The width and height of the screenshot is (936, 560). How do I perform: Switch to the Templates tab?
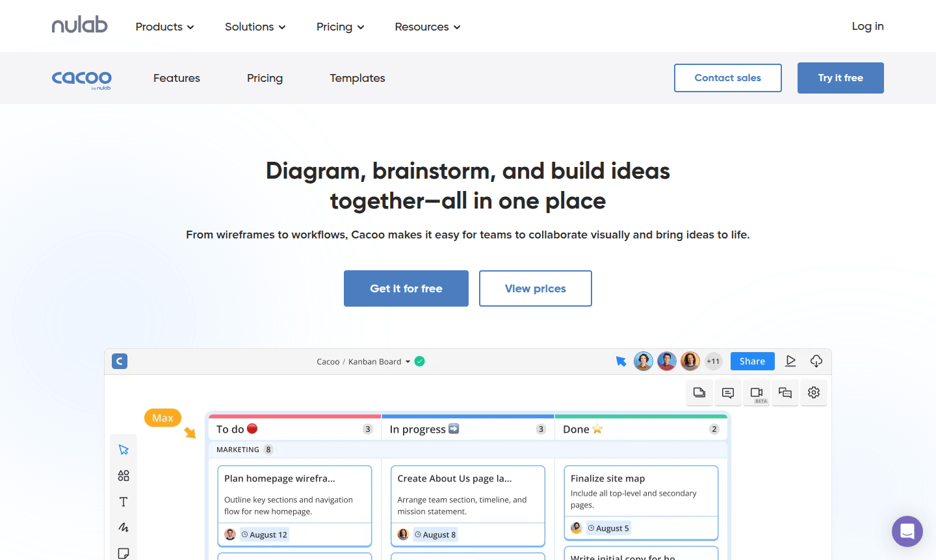[x=357, y=78]
